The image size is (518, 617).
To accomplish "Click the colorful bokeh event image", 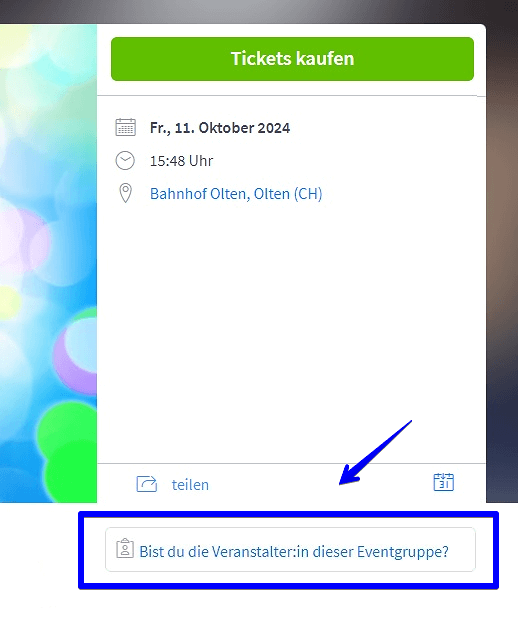I will pos(48,263).
